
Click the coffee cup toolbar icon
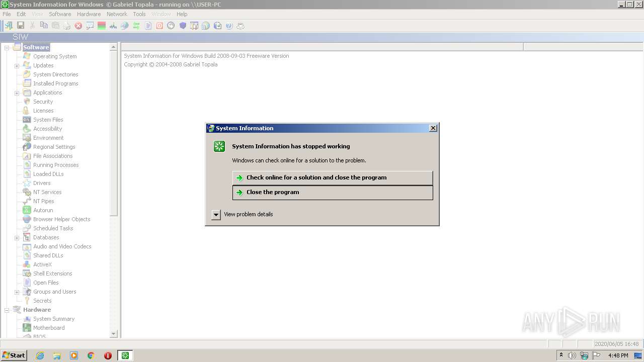240,26
